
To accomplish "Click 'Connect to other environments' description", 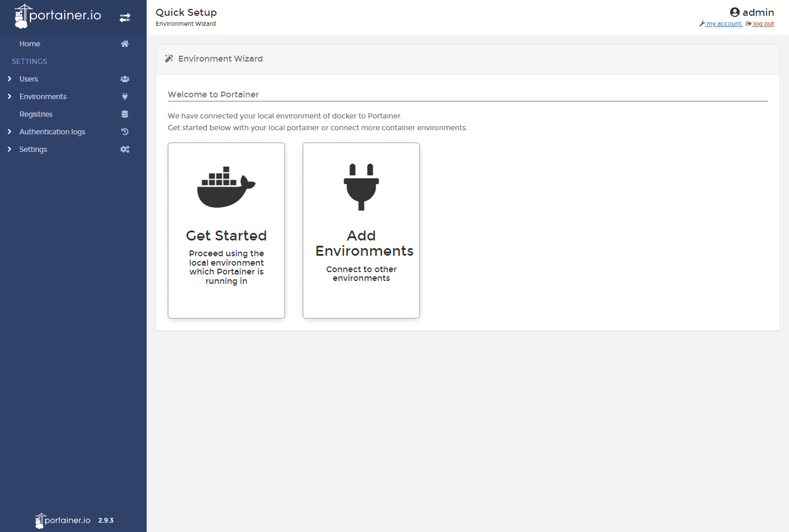I will click(x=361, y=274).
